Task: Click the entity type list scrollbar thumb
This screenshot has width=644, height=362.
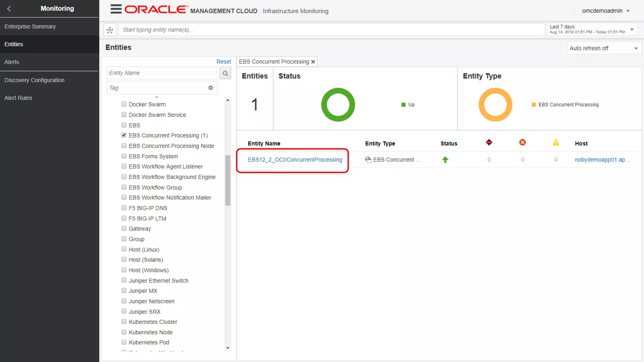Action: tap(228, 180)
